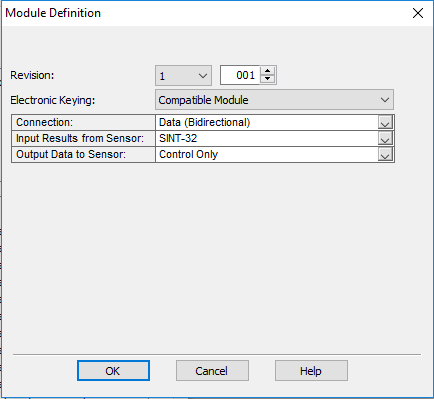
Task: Select the Output Data to Sensor label
Action: click(83, 154)
